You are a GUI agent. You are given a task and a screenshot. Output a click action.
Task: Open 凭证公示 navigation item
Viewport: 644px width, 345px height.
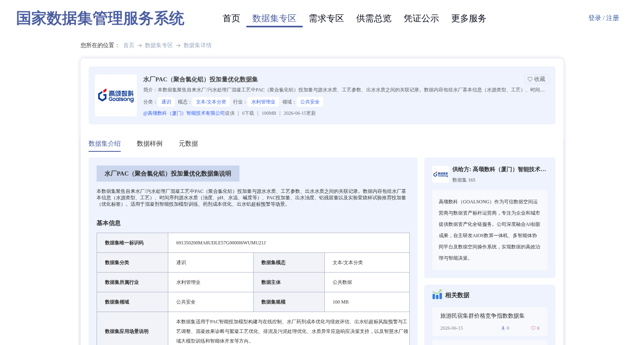coord(421,19)
